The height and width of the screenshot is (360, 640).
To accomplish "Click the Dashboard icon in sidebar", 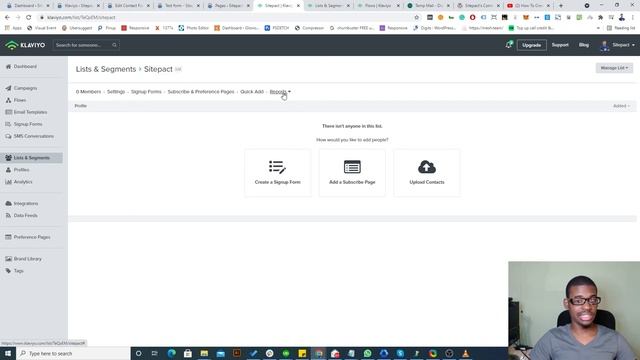I will click(8, 67).
